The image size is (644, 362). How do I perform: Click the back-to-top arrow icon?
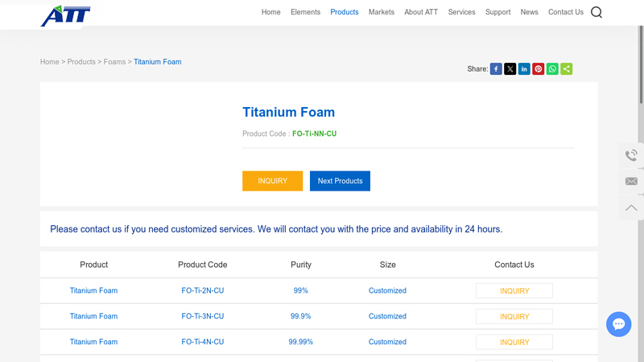point(631,208)
